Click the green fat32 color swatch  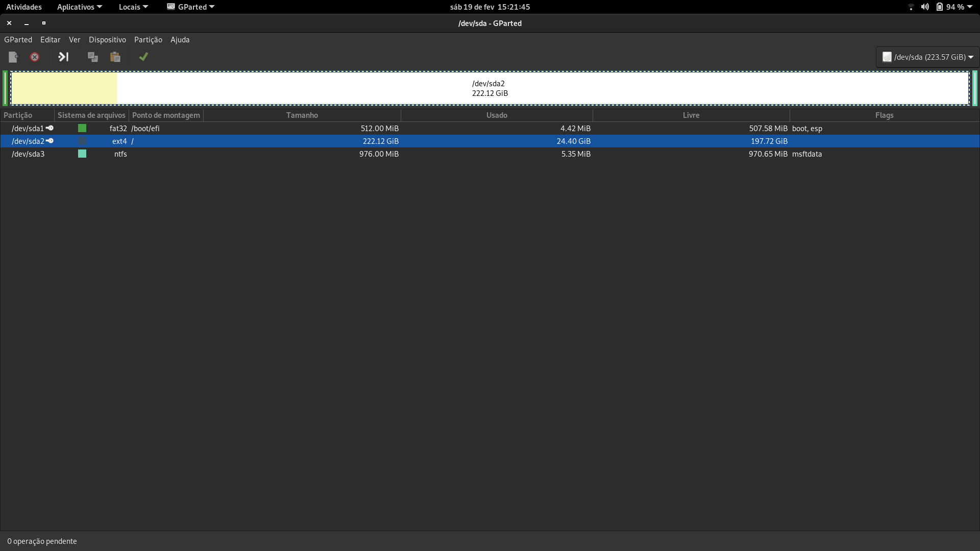[x=82, y=128]
